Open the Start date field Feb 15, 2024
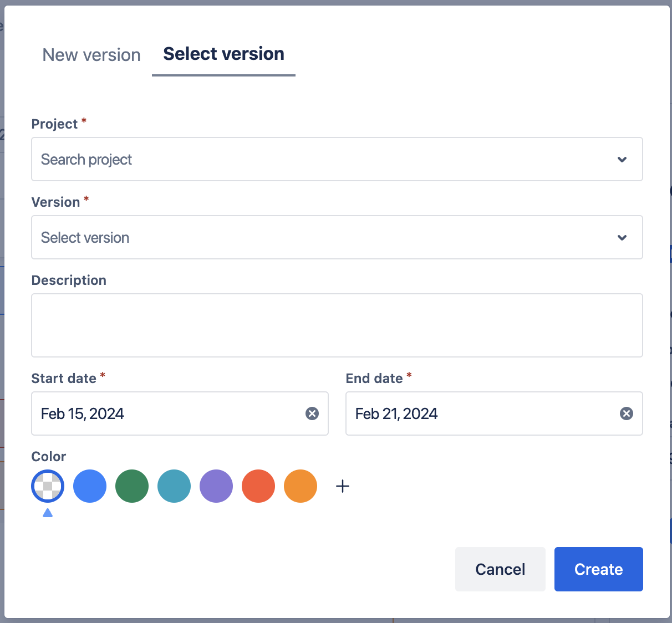This screenshot has width=672, height=623. click(166, 413)
